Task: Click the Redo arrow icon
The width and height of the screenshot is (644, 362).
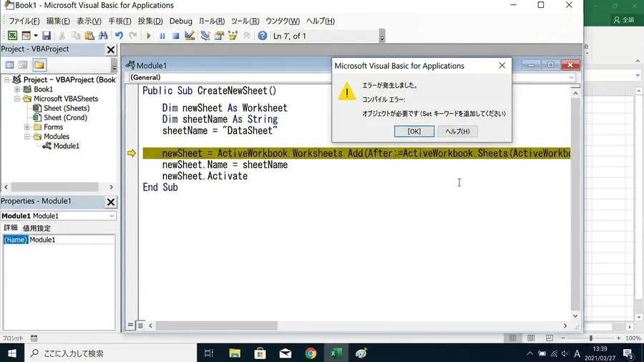Action: [x=132, y=36]
